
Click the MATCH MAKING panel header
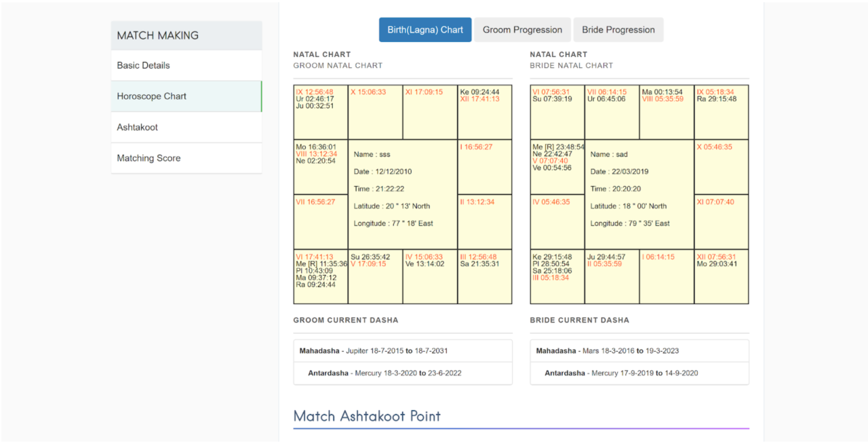point(156,35)
